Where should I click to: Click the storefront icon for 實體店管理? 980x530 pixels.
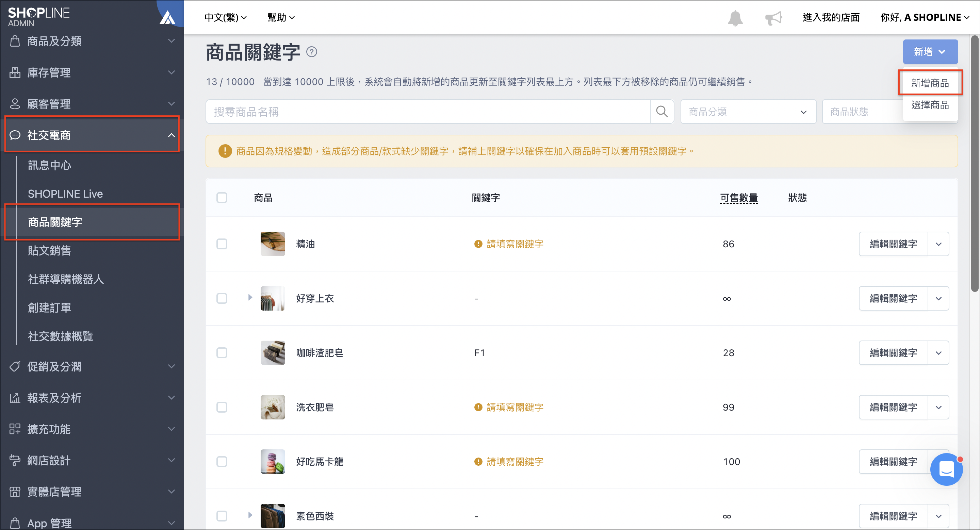15,492
